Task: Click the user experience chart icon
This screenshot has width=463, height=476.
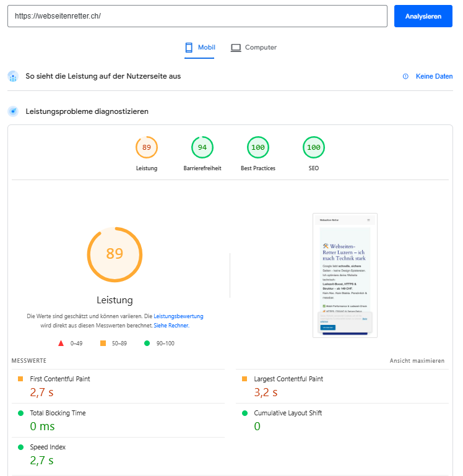Action: (13, 77)
